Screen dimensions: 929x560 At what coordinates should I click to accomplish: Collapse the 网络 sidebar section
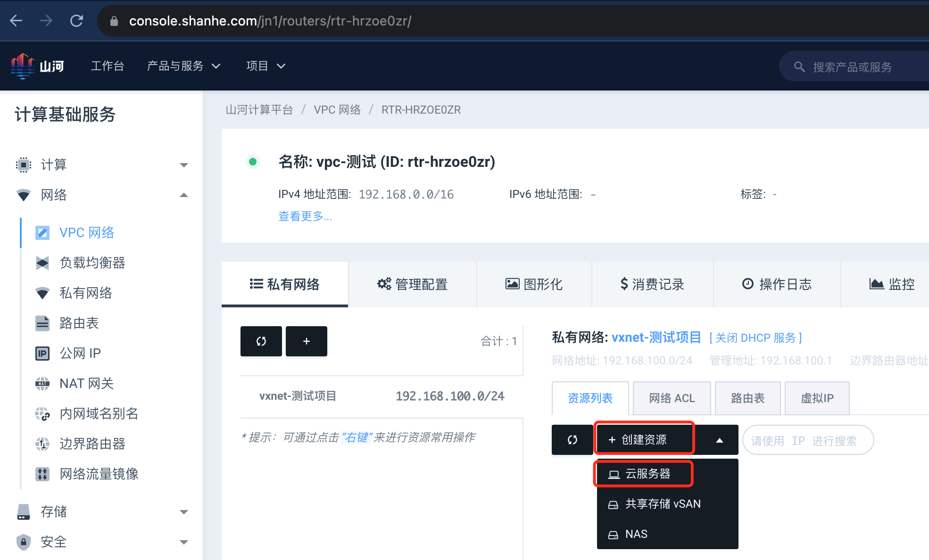click(184, 195)
